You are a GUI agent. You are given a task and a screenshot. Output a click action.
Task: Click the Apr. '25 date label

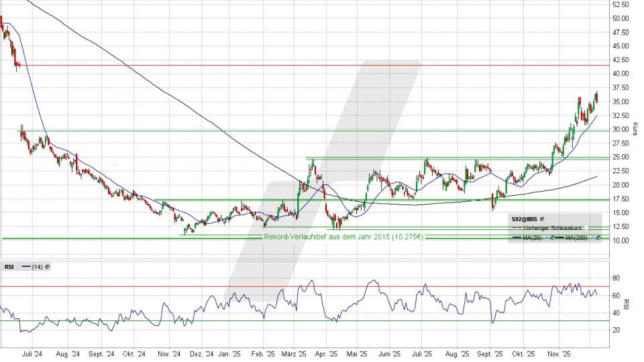click(x=326, y=354)
